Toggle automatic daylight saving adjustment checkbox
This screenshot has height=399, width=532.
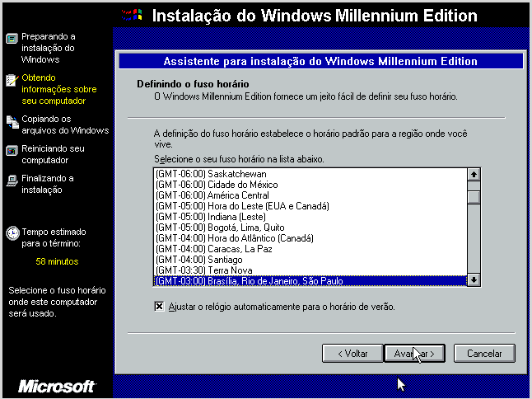click(159, 307)
